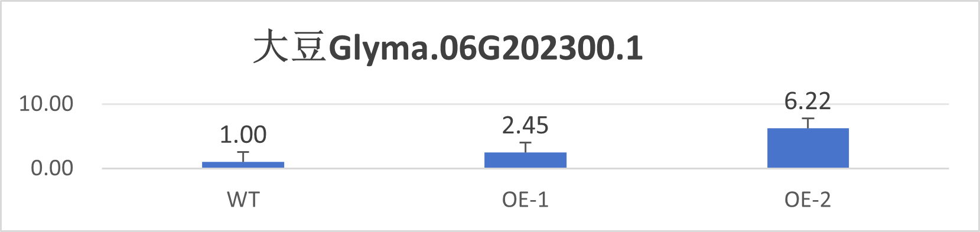Click the 2.45 data label

click(525, 125)
